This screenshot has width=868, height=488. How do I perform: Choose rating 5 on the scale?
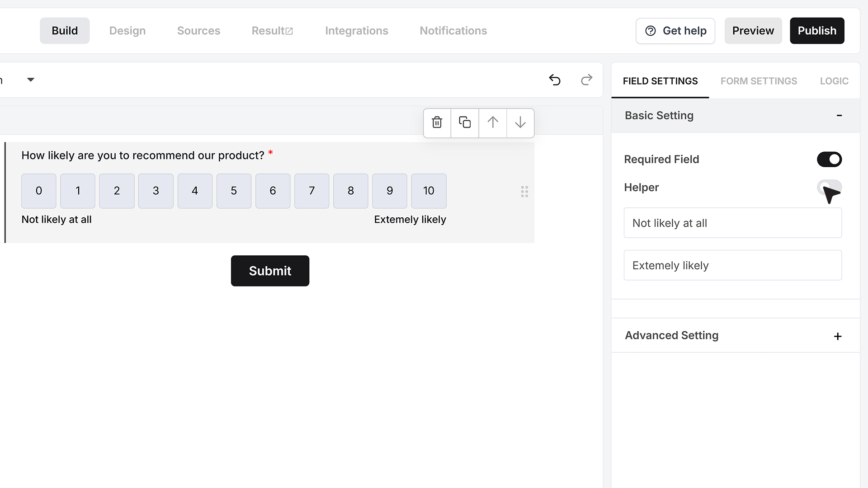coord(234,191)
